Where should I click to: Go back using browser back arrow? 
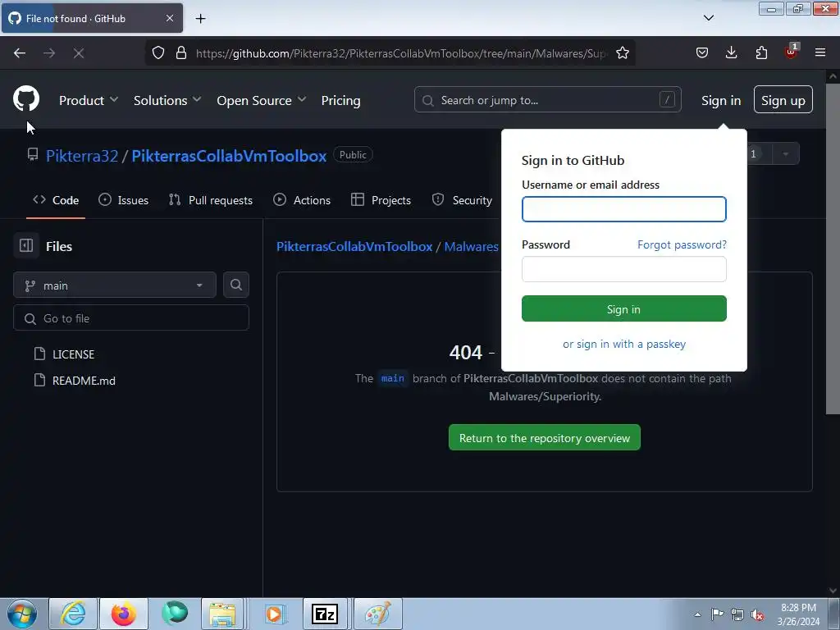click(20, 53)
